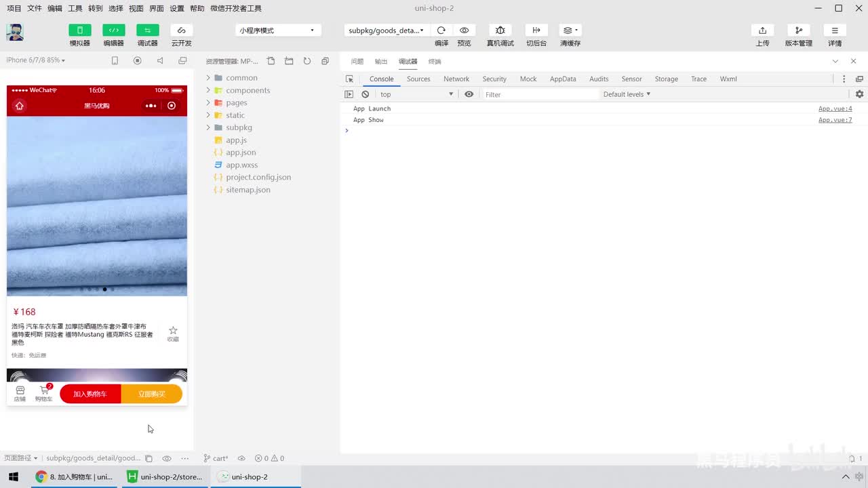
Task: Click the 编译 compile refresh icon
Action: 441,30
